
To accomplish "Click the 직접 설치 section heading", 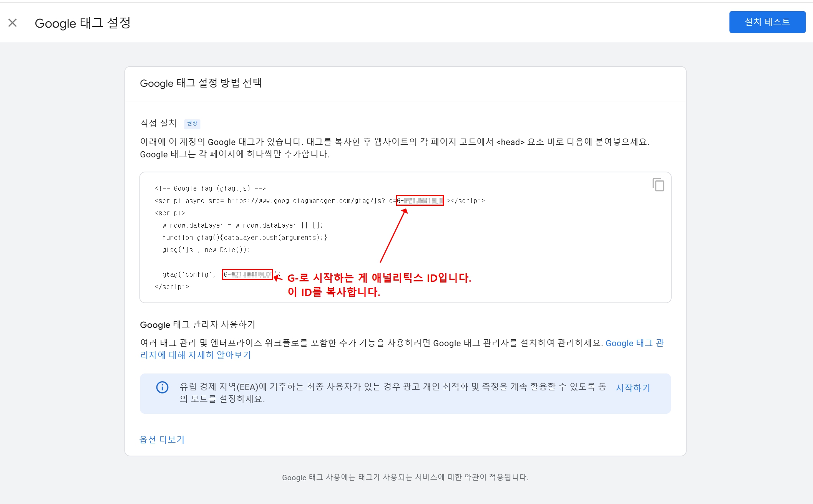I will pyautogui.click(x=158, y=123).
